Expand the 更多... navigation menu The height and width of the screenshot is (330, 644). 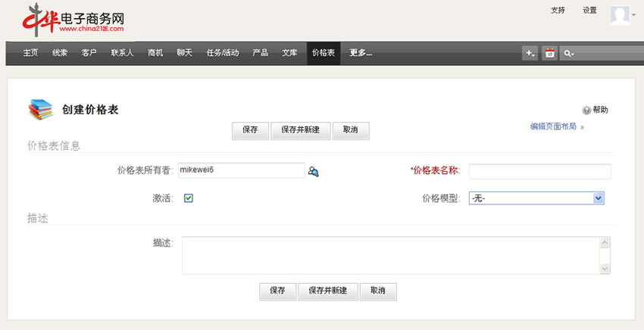coord(361,53)
